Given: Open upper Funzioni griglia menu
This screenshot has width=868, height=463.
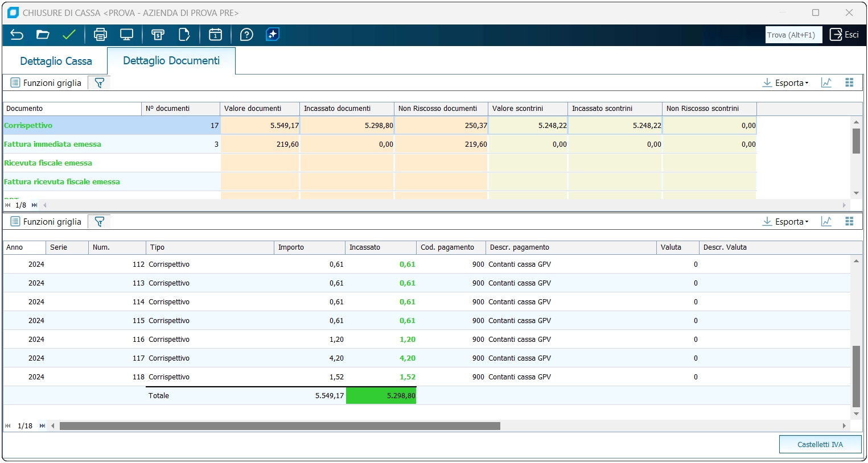Looking at the screenshot, I should pos(46,83).
